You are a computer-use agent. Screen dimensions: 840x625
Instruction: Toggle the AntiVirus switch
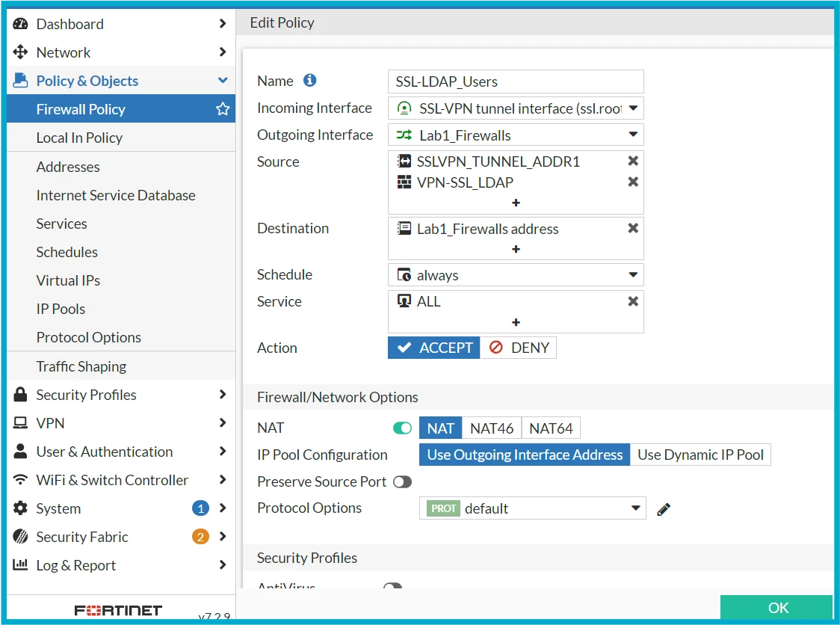392,585
